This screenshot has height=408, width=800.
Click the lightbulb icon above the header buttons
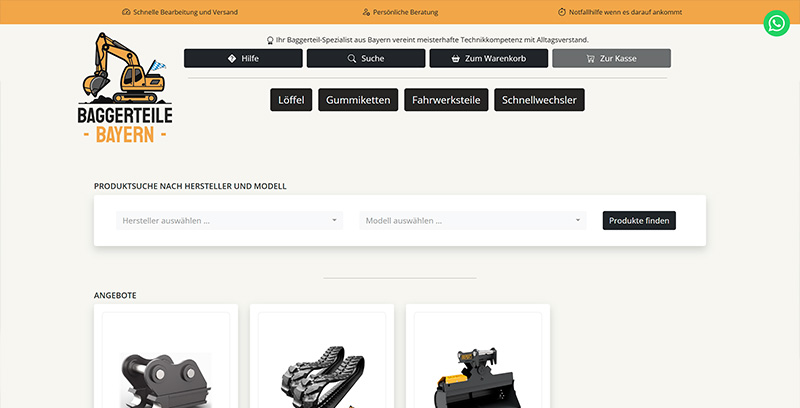tap(270, 40)
